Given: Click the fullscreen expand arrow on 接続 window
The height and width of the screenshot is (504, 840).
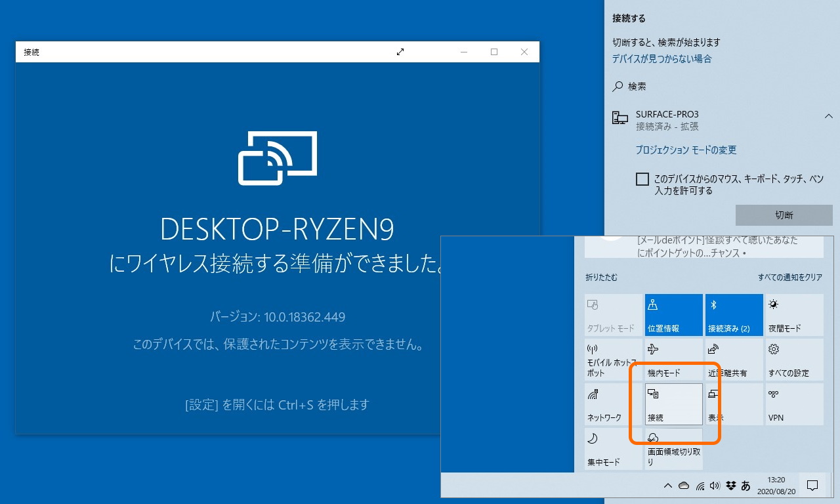Looking at the screenshot, I should click(x=400, y=51).
